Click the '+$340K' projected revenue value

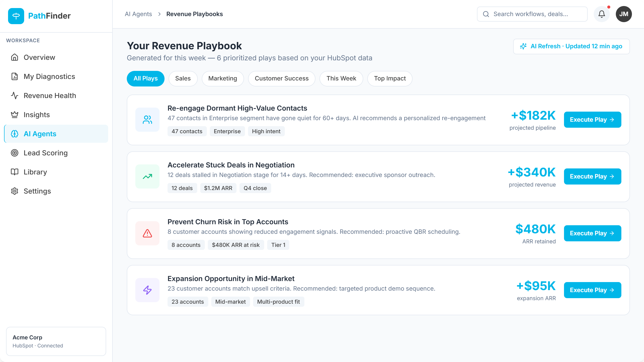point(532,172)
